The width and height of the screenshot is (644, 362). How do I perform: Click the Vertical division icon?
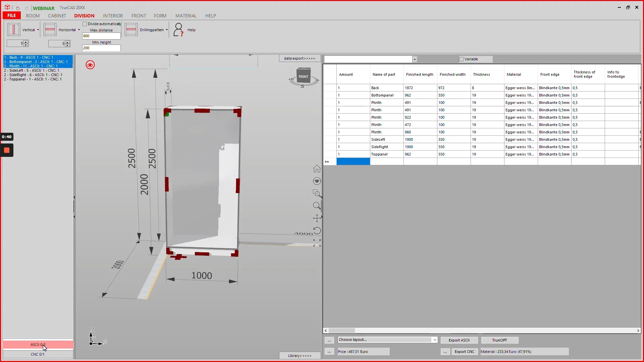point(14,30)
